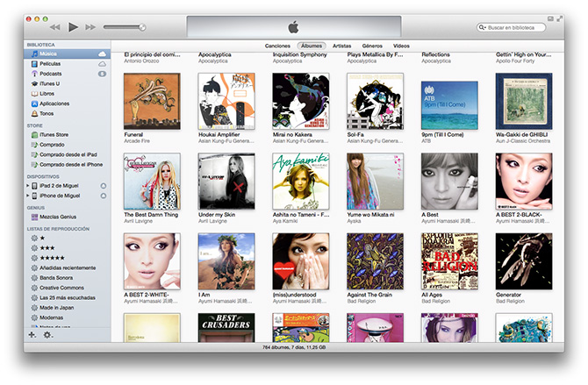Open sidebar gear actions menu
Screen dimensions: 588x385
(47, 334)
